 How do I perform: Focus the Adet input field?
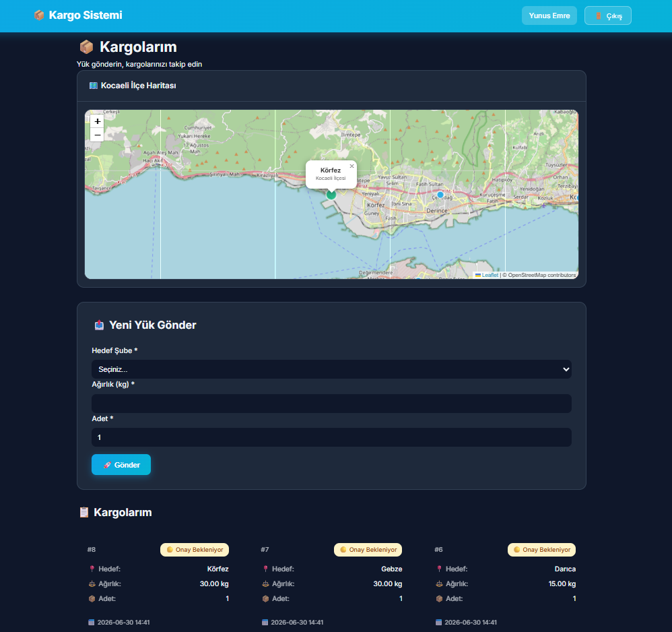click(331, 437)
